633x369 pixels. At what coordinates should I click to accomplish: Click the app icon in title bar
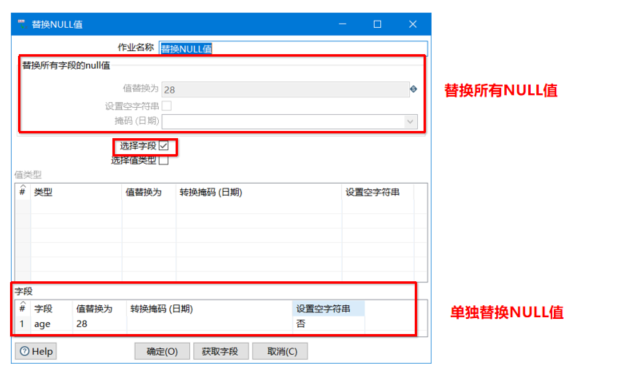click(x=22, y=24)
